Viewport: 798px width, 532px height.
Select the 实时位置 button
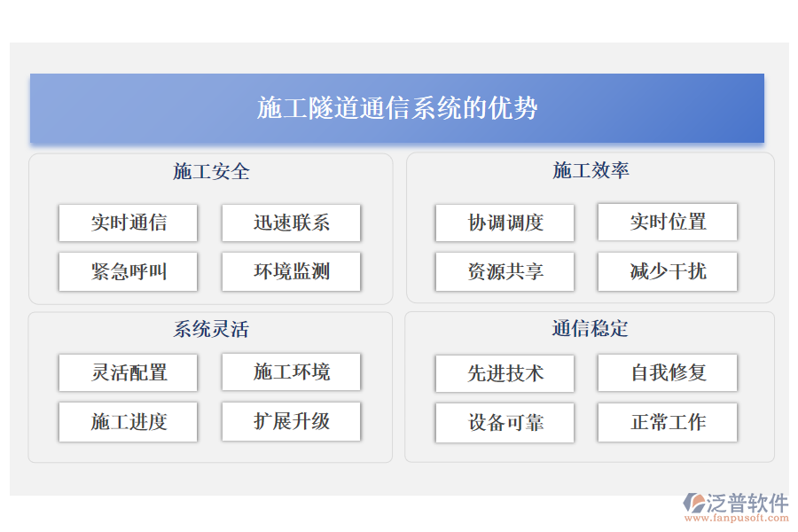pos(668,223)
